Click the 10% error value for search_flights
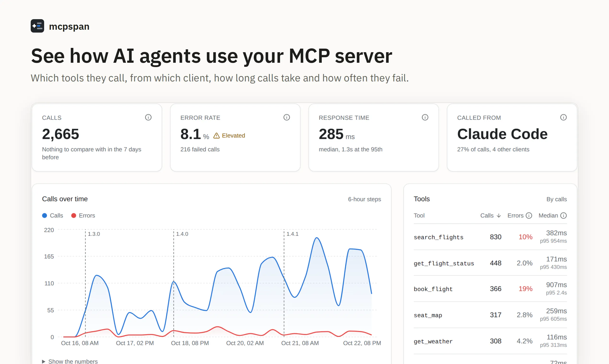The height and width of the screenshot is (364, 609). tap(525, 237)
